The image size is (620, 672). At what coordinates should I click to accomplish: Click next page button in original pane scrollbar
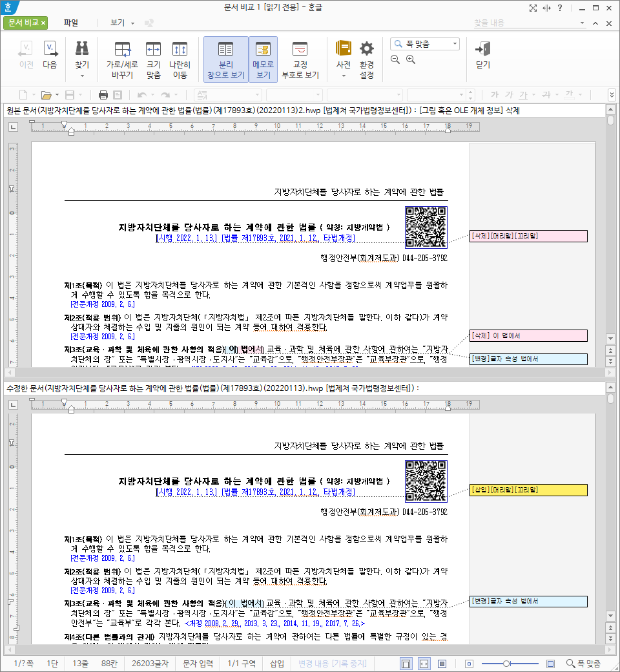[611, 361]
